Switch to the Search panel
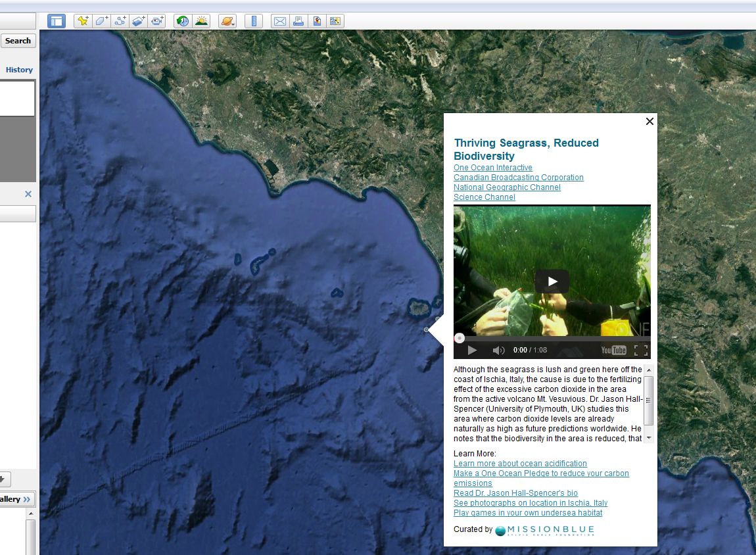 tap(18, 40)
